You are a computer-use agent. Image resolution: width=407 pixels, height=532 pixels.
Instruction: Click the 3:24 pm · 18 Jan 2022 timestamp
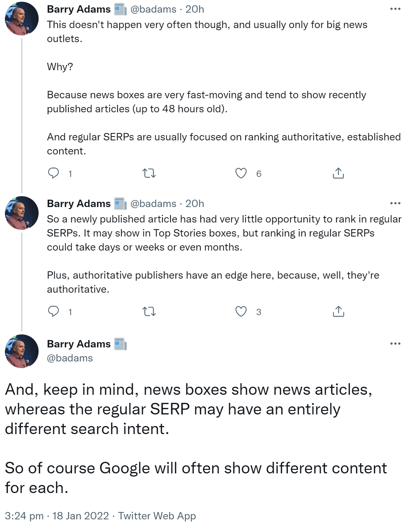click(57, 516)
